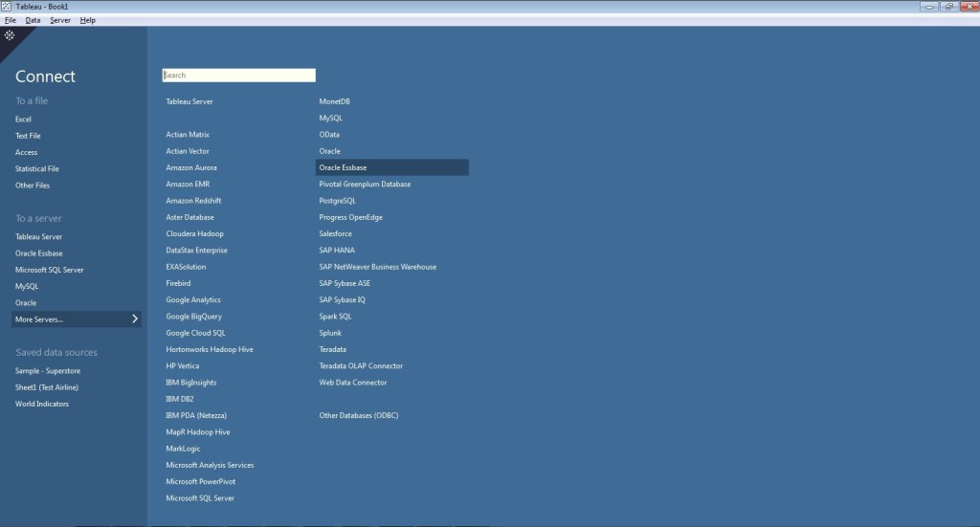Select MapR Hadoop Hive connector

coord(197,432)
